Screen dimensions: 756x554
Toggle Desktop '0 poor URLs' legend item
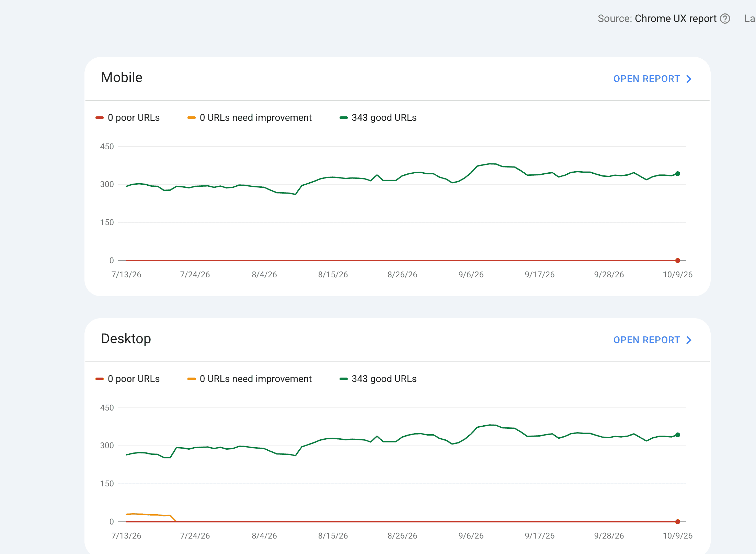128,379
